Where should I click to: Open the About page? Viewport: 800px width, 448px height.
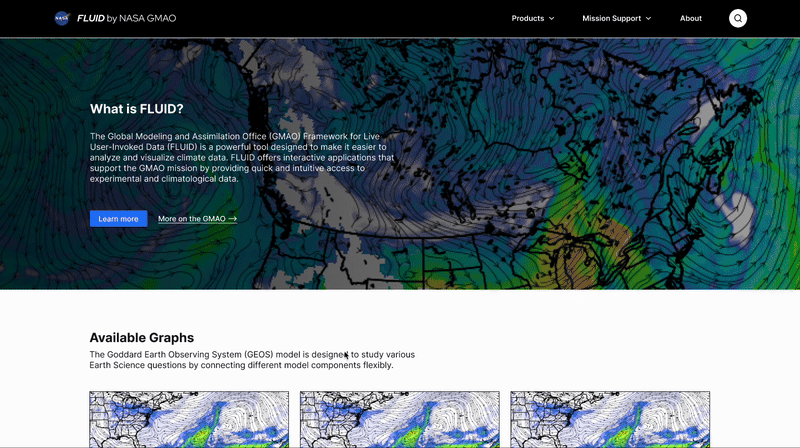[x=691, y=18]
